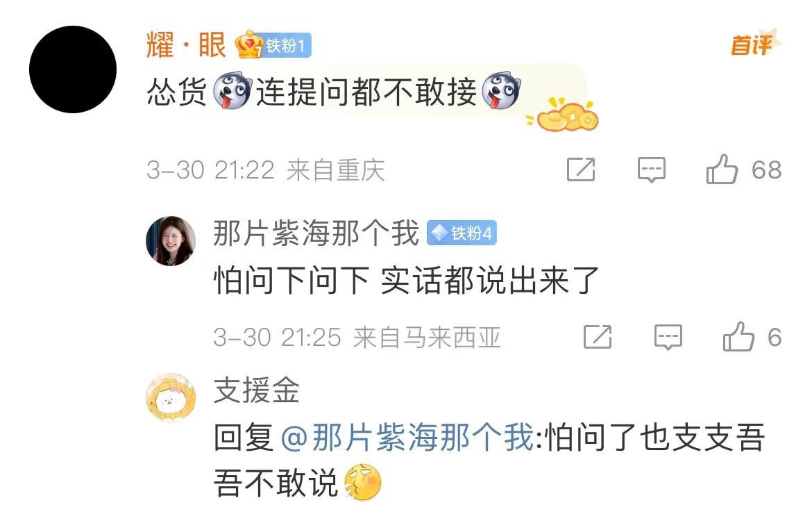Screen dimensions: 812x514
Task: View the black circular avatar
Action: pos(72,69)
